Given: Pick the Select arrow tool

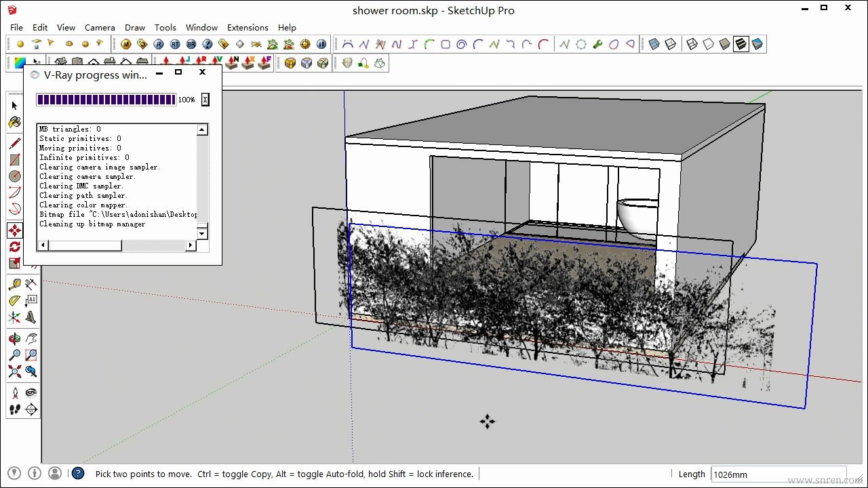Looking at the screenshot, I should [x=14, y=106].
